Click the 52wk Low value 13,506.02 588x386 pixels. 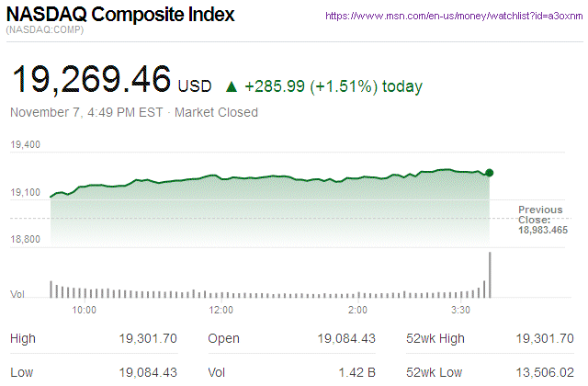546,374
